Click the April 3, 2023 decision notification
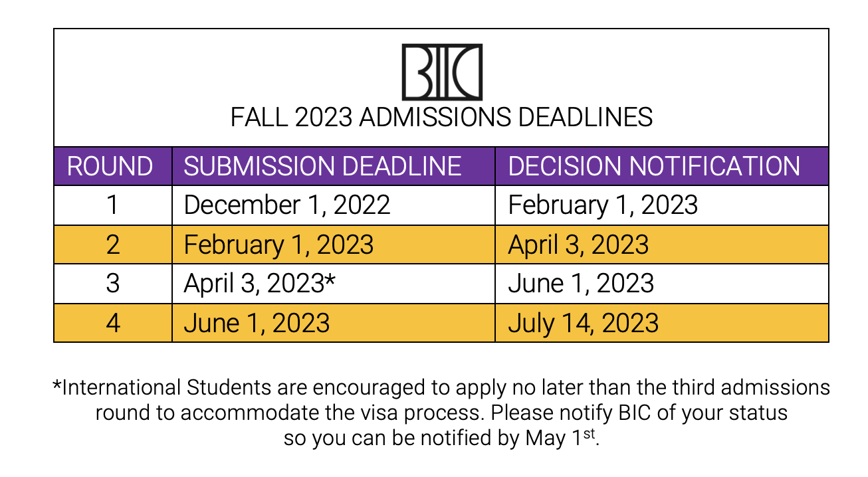 pos(578,245)
